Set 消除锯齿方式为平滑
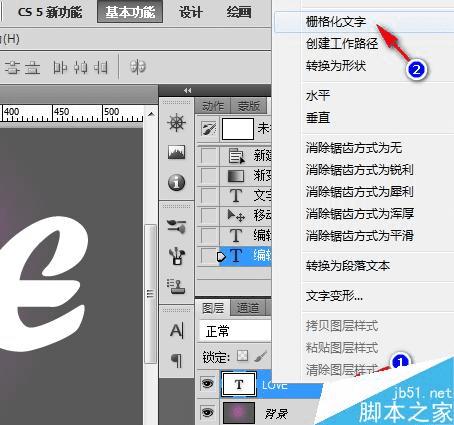This screenshot has width=454, height=425. [x=360, y=236]
